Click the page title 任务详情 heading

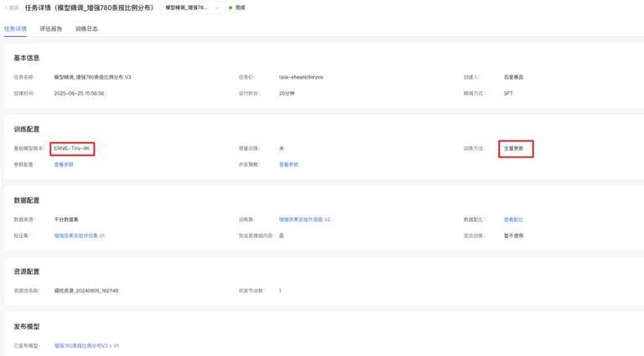(x=89, y=8)
